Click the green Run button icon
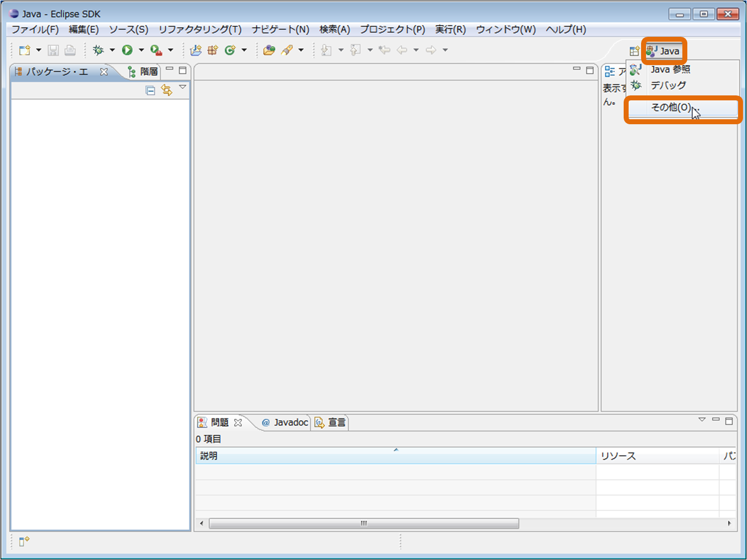Screen dimensions: 747x560 pyautogui.click(x=127, y=50)
